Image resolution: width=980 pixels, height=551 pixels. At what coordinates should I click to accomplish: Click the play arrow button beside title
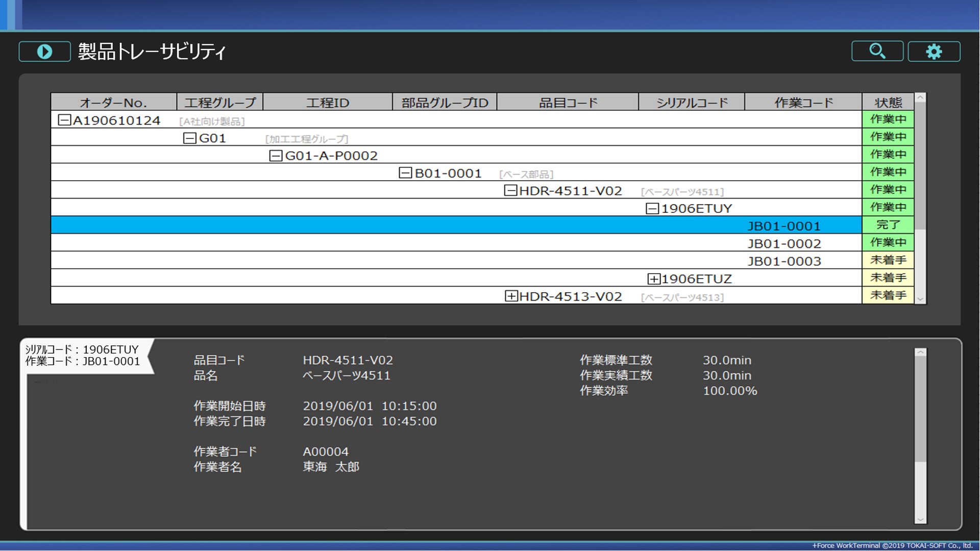point(45,52)
